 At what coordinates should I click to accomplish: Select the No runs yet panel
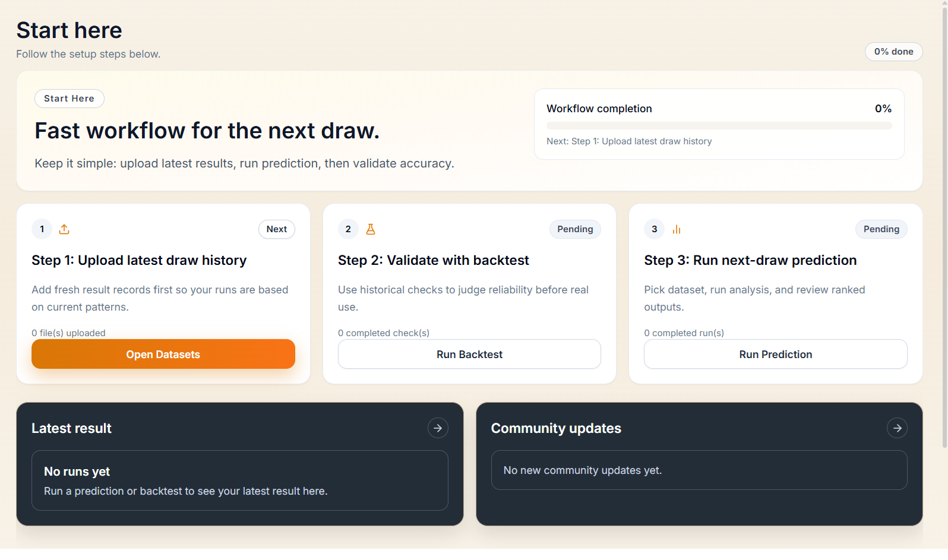[x=239, y=480]
